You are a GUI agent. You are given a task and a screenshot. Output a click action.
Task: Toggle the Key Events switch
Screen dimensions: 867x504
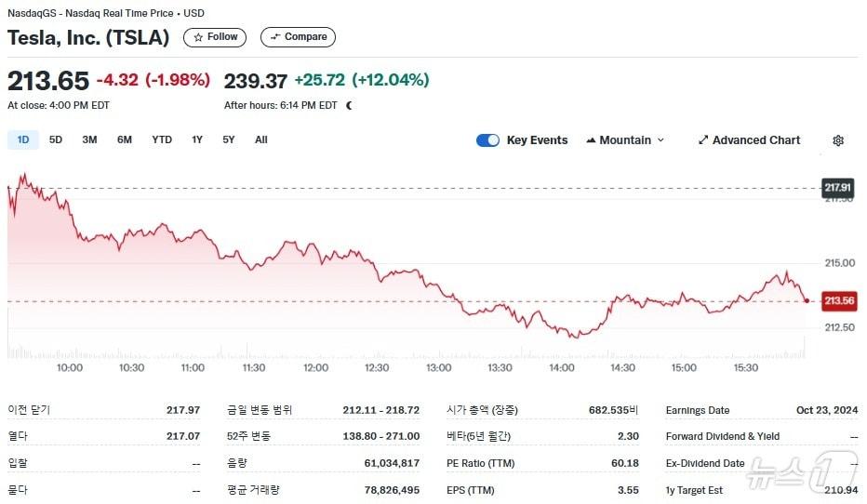[487, 140]
